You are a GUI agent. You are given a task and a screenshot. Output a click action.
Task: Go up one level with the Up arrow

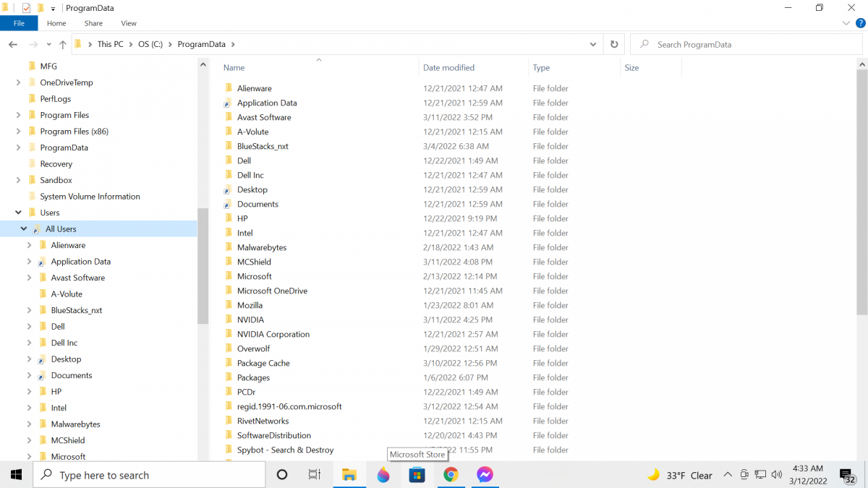[x=63, y=44]
